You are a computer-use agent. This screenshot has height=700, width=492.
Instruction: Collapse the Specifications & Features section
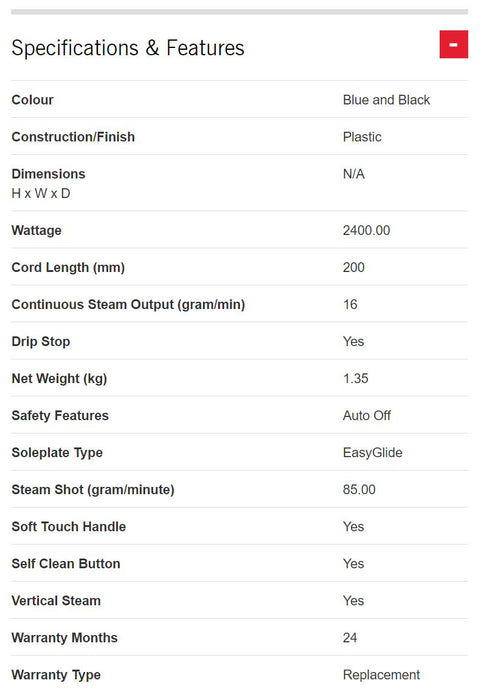(x=454, y=44)
